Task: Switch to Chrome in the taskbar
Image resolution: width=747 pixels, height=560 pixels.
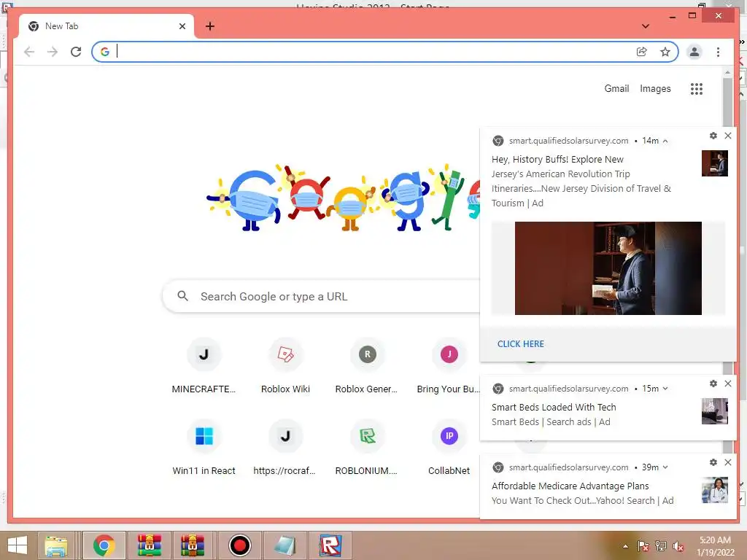Action: tap(104, 545)
